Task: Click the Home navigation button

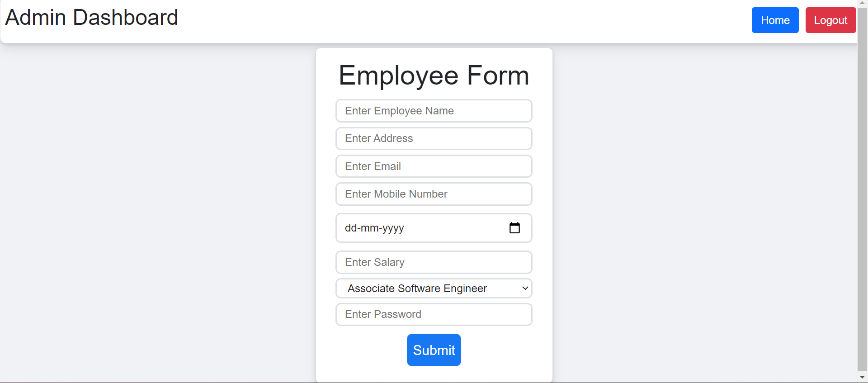Action: (775, 20)
